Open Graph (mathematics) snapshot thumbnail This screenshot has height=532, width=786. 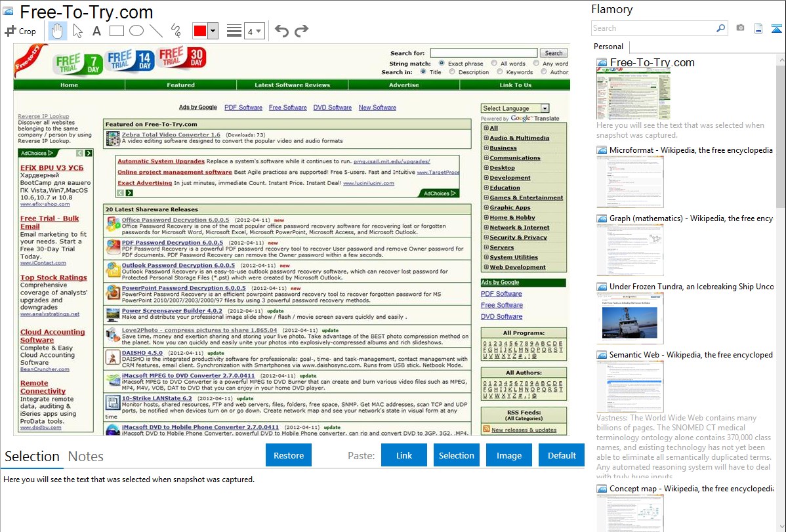630,250
